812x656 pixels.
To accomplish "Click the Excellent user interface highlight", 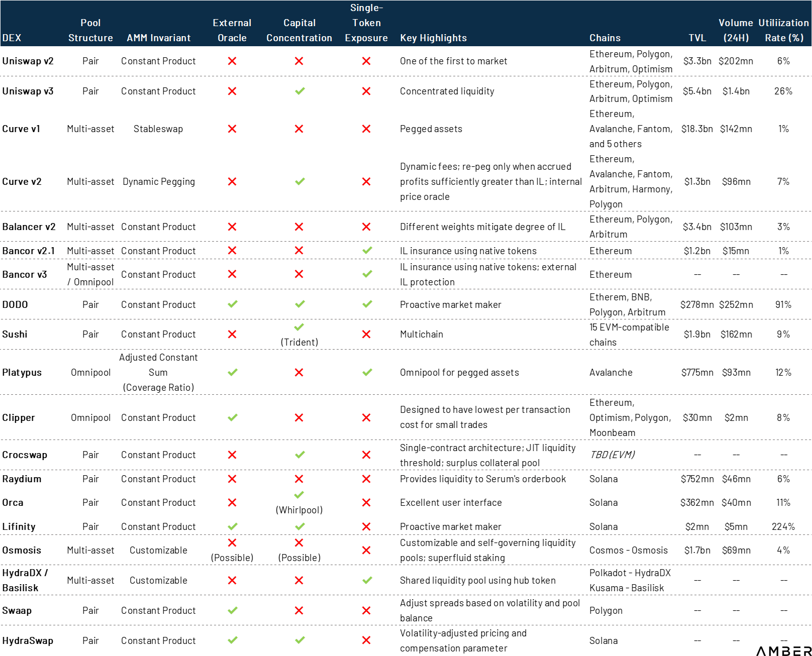I will (x=451, y=502).
